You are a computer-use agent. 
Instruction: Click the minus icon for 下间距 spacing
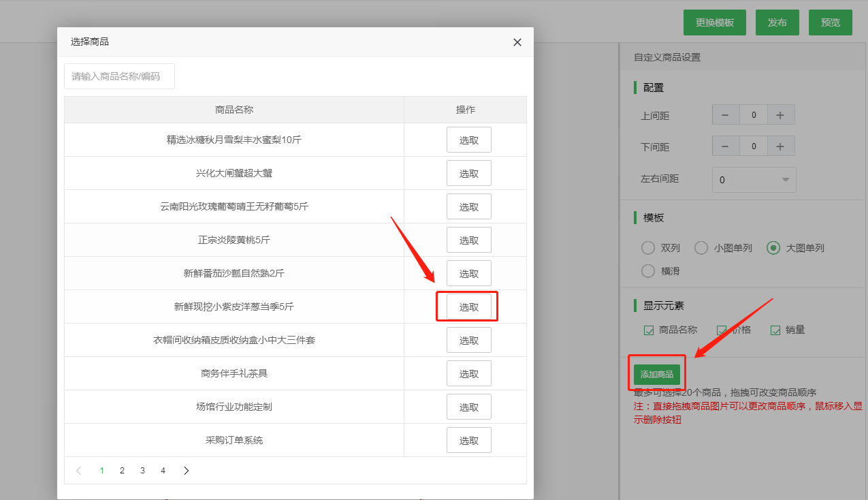point(725,146)
